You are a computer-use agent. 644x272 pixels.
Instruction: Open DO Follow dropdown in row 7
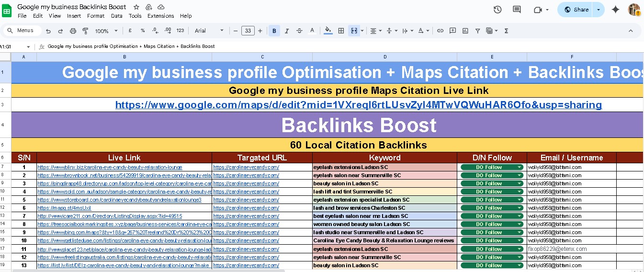519,167
